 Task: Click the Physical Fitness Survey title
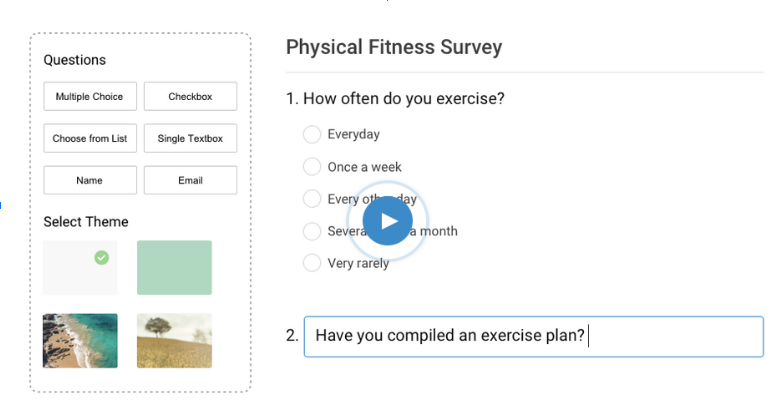[394, 47]
